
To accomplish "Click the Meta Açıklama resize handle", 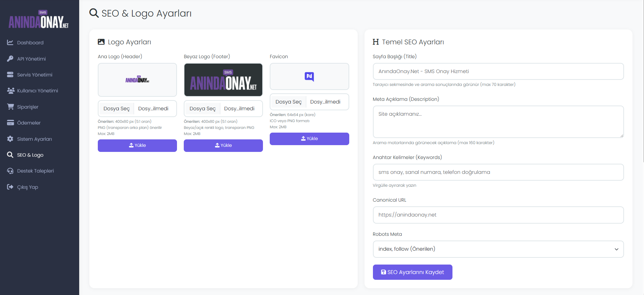I will (x=622, y=136).
